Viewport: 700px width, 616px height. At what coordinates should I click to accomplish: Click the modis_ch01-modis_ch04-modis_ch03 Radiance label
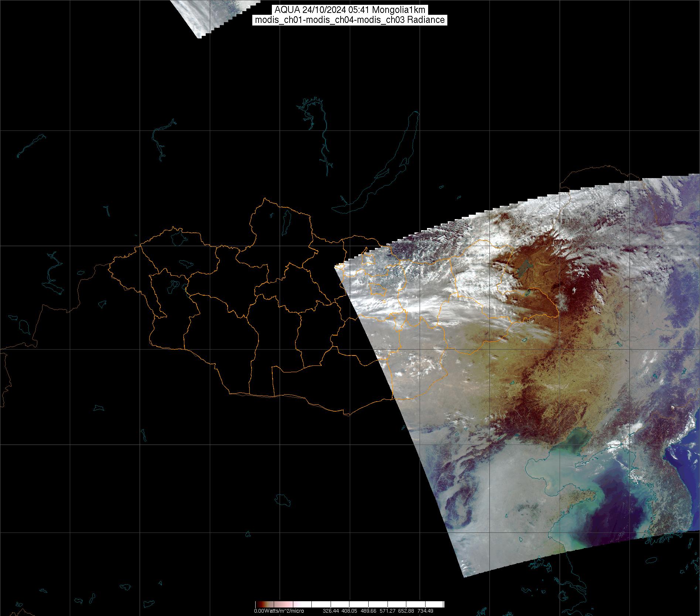tap(350, 20)
